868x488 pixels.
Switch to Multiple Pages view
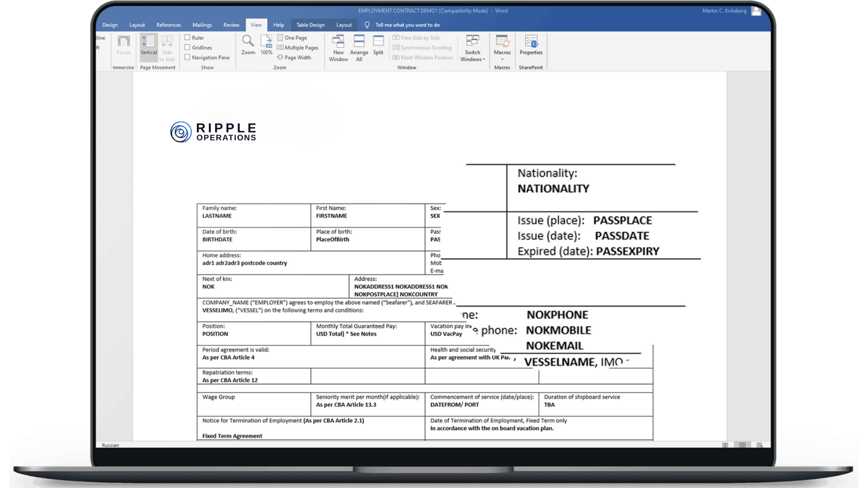click(x=297, y=47)
